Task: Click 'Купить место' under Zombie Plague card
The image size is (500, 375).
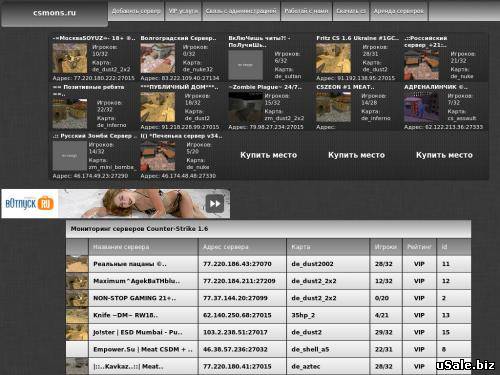Action: click(269, 155)
